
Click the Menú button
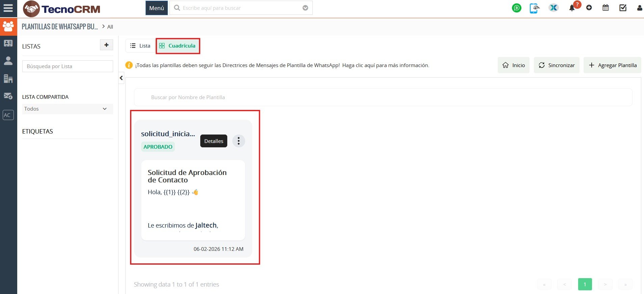156,8
